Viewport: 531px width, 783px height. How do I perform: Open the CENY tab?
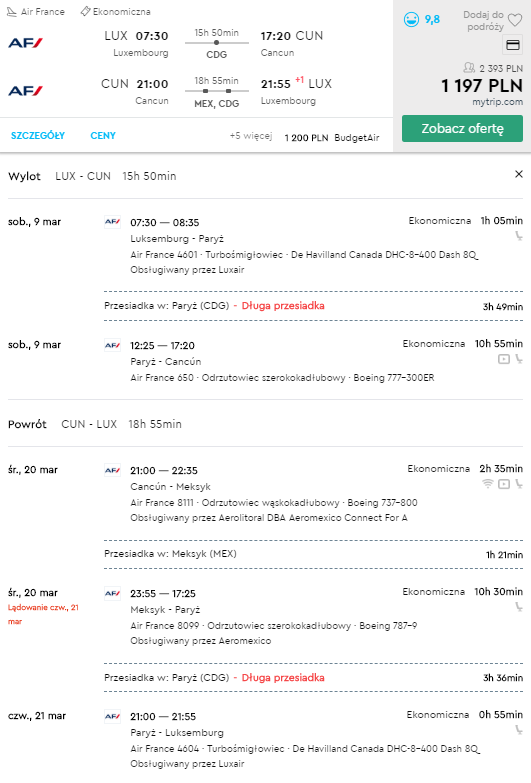(x=103, y=136)
